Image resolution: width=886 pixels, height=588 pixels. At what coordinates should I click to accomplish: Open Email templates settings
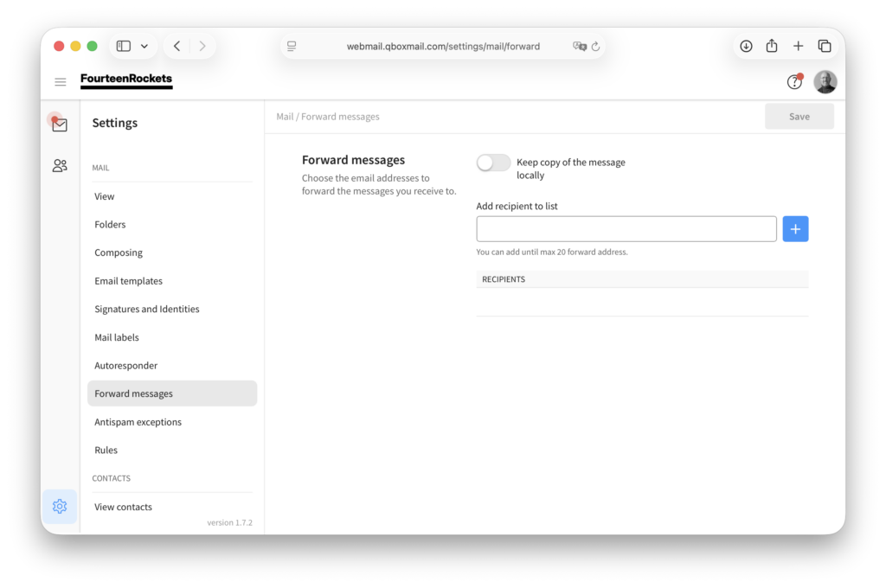click(172, 281)
